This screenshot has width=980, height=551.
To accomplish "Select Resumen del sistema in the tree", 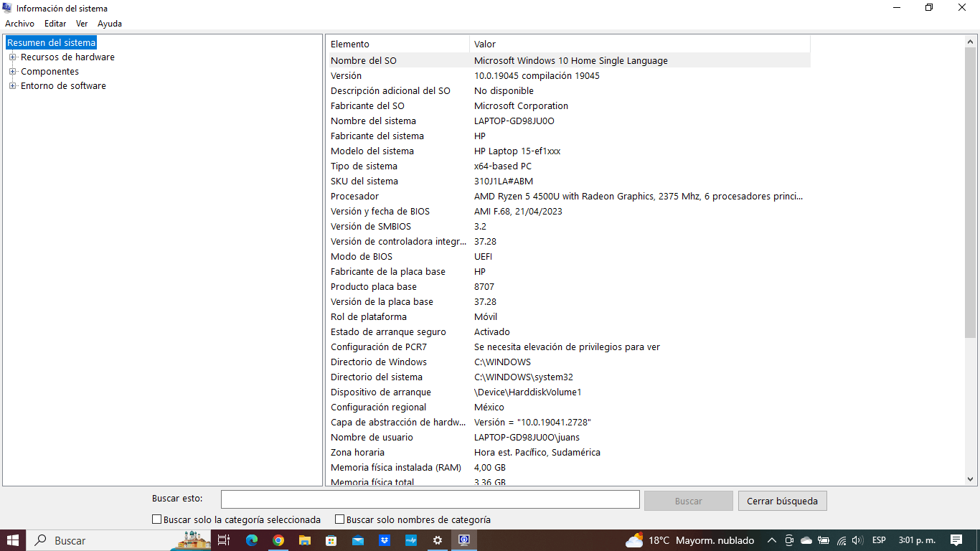I will point(51,43).
